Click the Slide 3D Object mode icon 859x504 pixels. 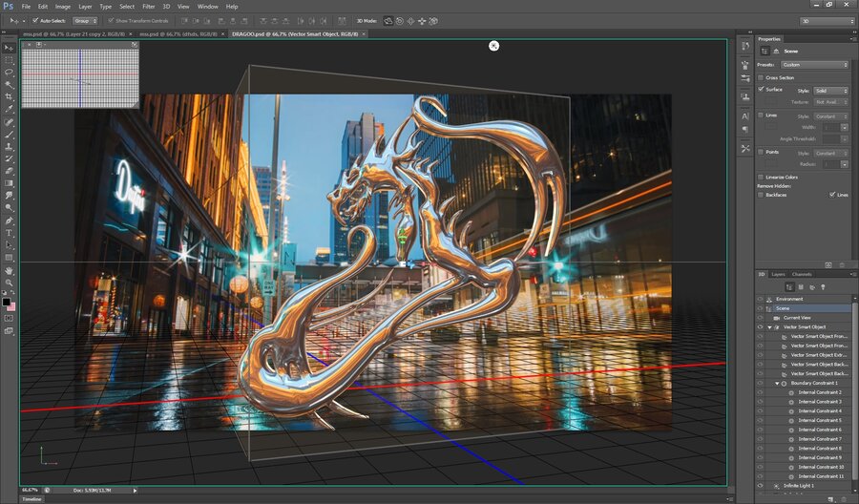pyautogui.click(x=422, y=21)
